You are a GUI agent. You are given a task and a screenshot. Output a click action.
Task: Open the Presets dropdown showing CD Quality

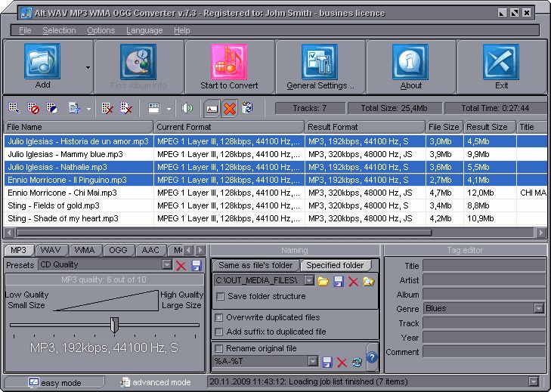click(x=167, y=265)
